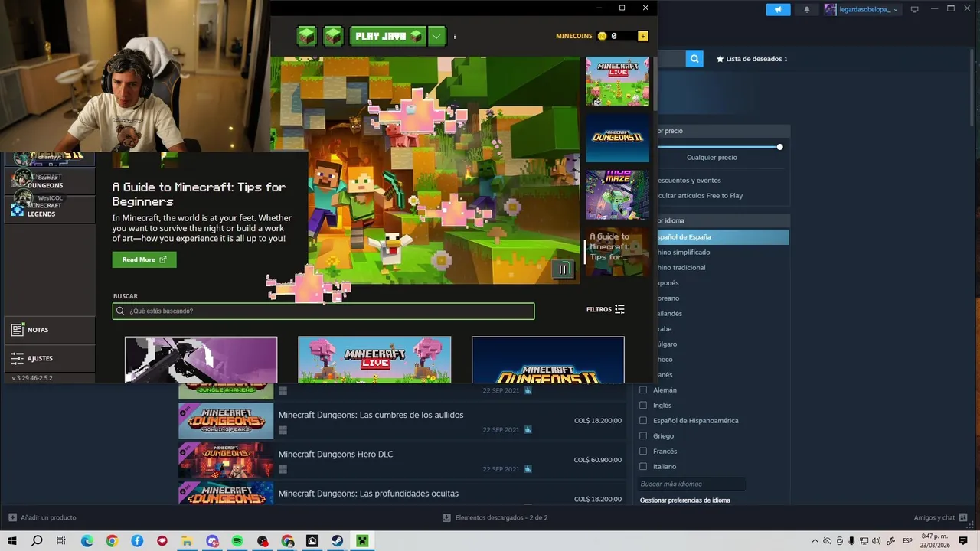The image size is (980, 551).
Task: Open Steam notifications bell
Action: click(x=806, y=9)
